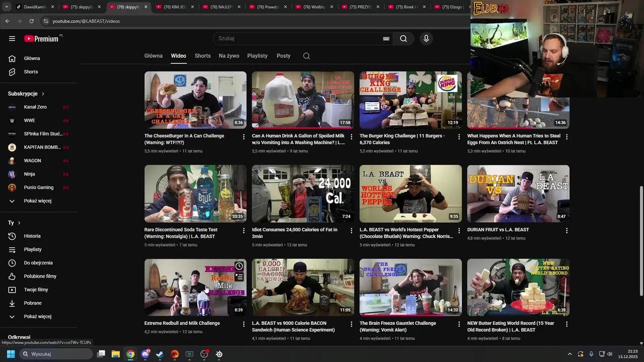The width and height of the screenshot is (644, 362).
Task: Play the Spoiled Milk gallon video thumbnail
Action: tap(303, 100)
